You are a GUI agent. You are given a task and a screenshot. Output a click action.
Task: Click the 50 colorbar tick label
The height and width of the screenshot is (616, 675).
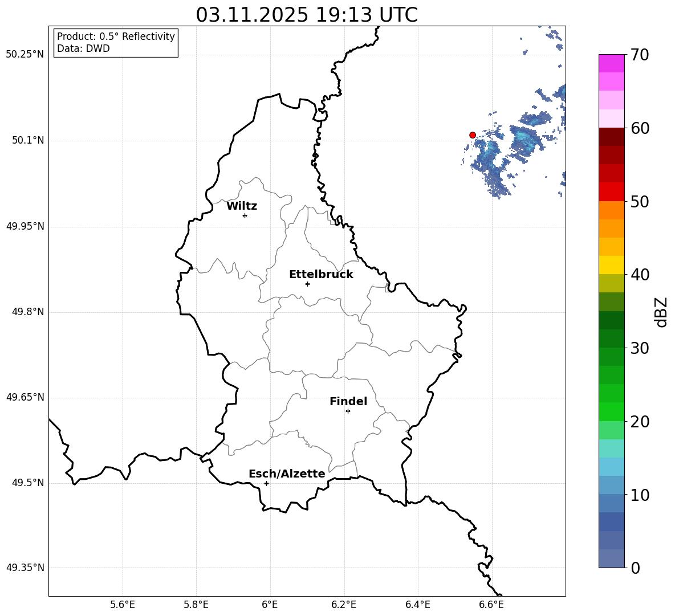point(640,201)
